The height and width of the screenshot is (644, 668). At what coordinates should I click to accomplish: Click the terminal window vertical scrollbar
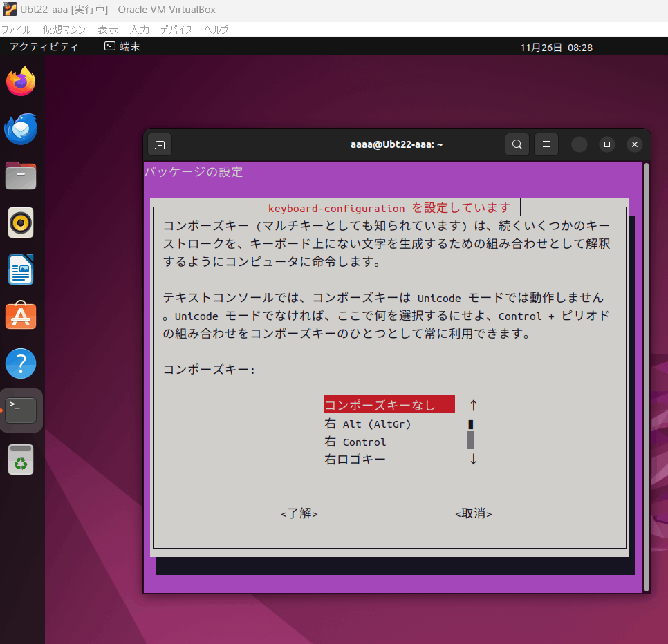(647, 377)
